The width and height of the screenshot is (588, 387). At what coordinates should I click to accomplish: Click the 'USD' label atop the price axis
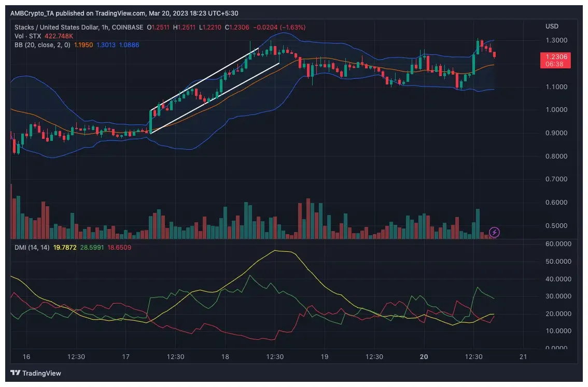coord(551,26)
